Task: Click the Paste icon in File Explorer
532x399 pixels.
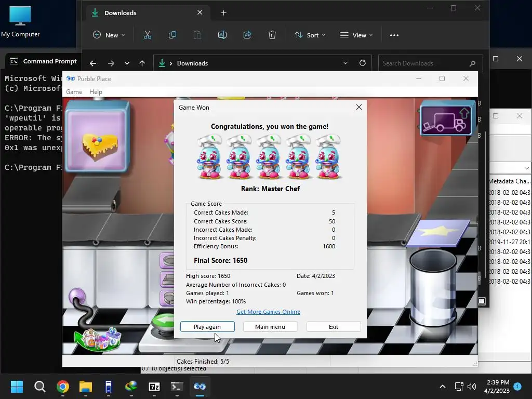Action: click(x=197, y=35)
